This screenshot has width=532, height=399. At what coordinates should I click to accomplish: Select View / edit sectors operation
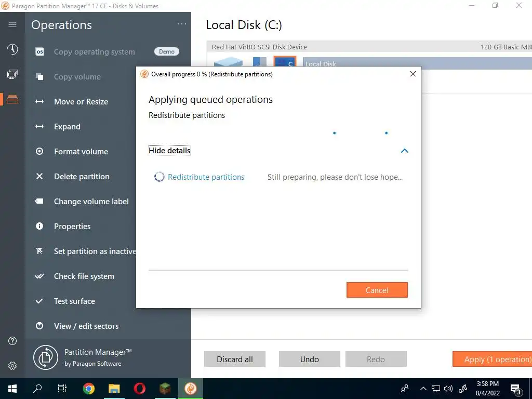(86, 326)
